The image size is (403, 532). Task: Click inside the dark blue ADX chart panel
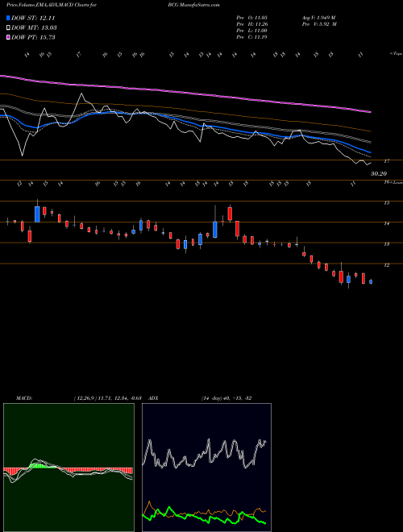206,468
